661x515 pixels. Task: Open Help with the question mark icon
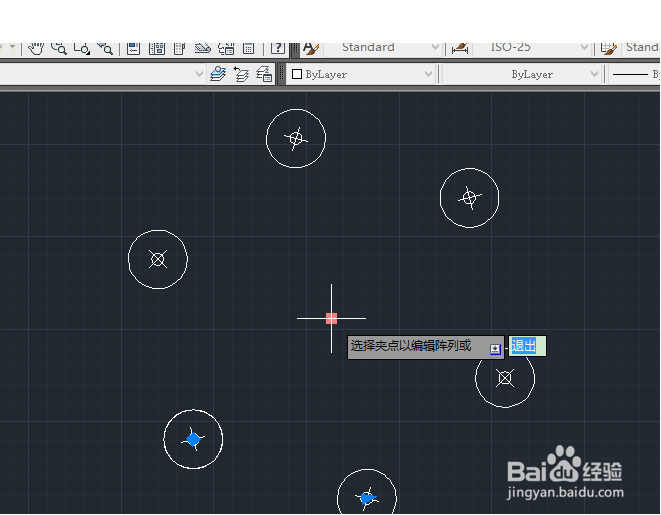(x=278, y=48)
